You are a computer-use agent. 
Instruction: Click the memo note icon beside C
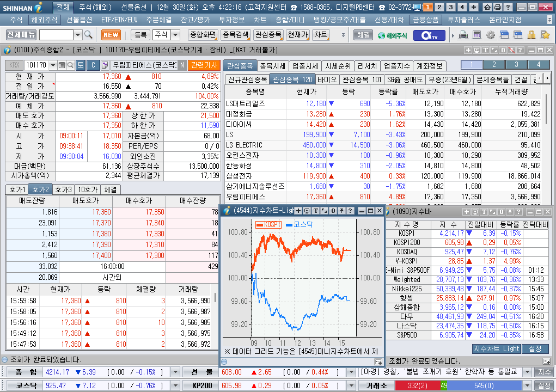pos(105,65)
